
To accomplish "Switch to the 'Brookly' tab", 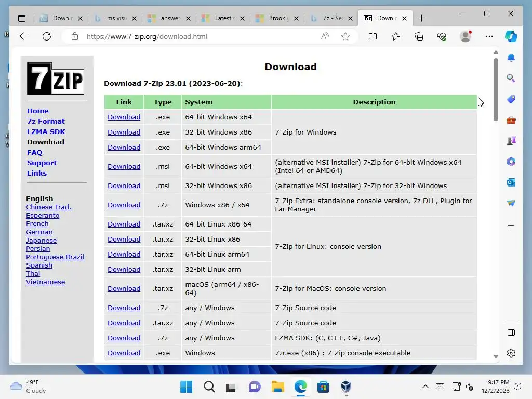I will click(x=278, y=18).
